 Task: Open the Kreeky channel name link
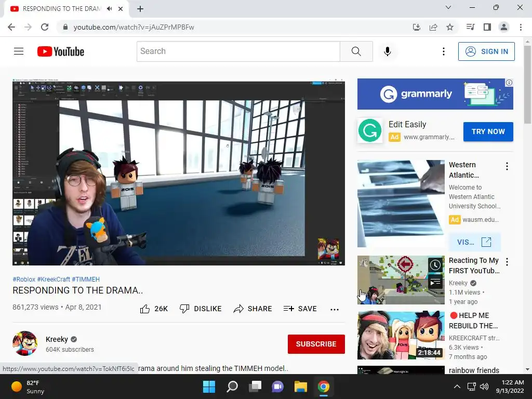[57, 339]
